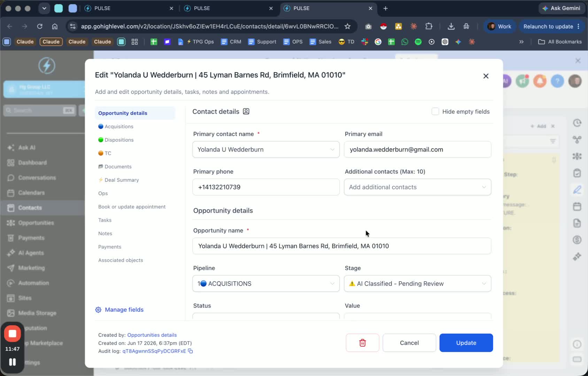Bookmark this page with the star icon

347,26
